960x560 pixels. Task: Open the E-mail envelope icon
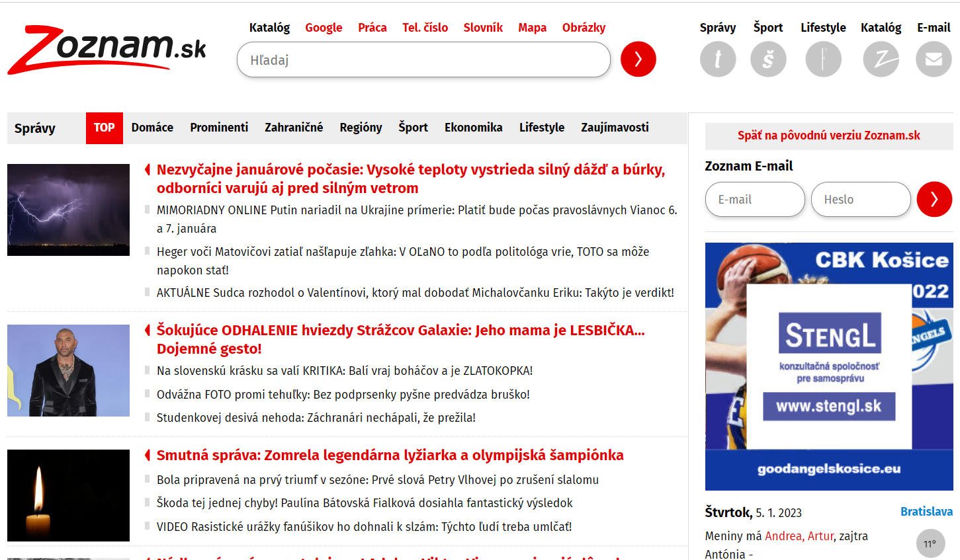pyautogui.click(x=933, y=59)
